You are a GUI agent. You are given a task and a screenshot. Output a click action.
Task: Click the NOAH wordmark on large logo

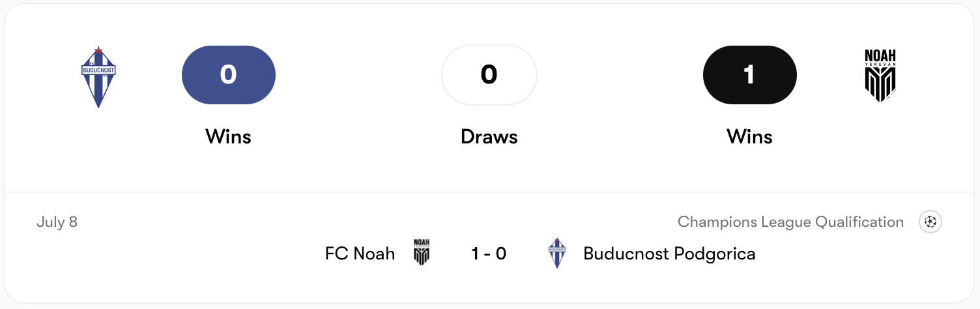point(880,55)
